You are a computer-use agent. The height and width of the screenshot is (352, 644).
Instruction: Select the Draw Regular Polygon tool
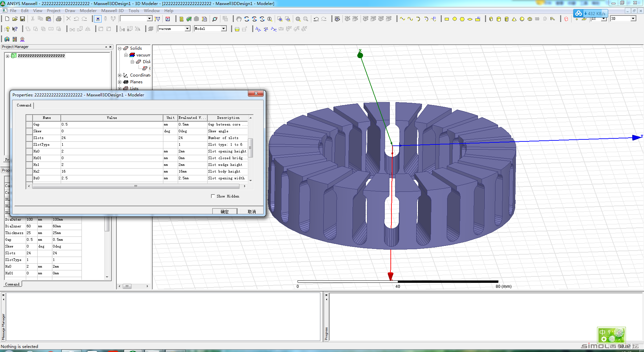462,19
